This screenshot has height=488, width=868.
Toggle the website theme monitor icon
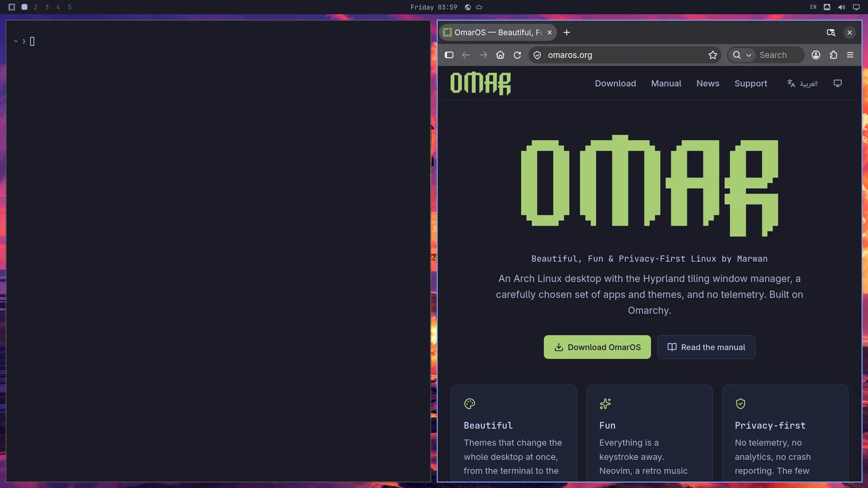838,84
